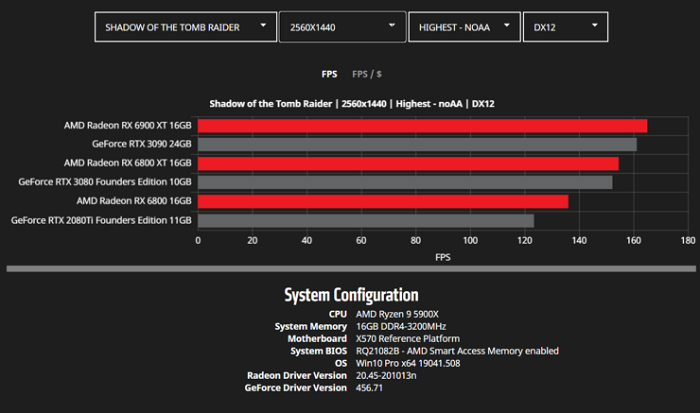Image resolution: width=700 pixels, height=413 pixels.
Task: Expand the 2560x1440 resolution dropdown
Action: pyautogui.click(x=342, y=27)
